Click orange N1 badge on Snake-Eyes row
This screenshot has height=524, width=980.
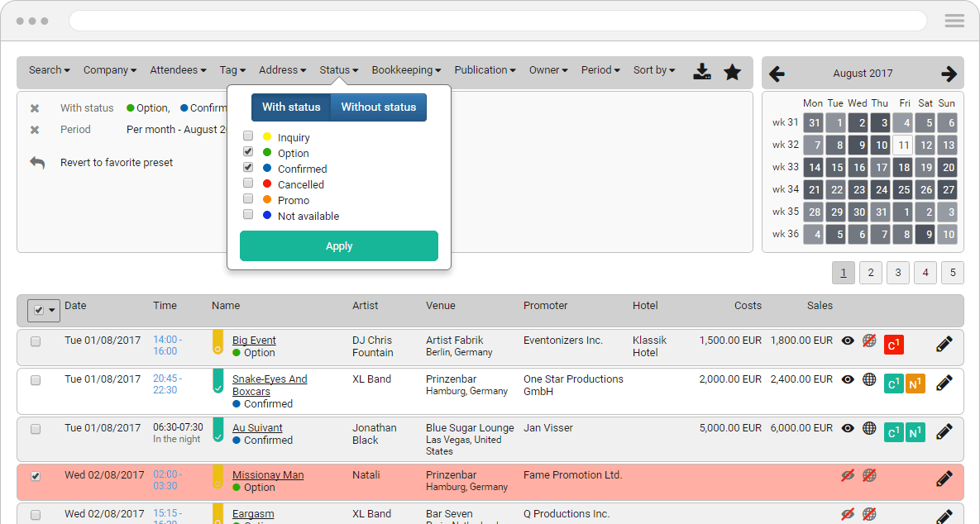(915, 383)
